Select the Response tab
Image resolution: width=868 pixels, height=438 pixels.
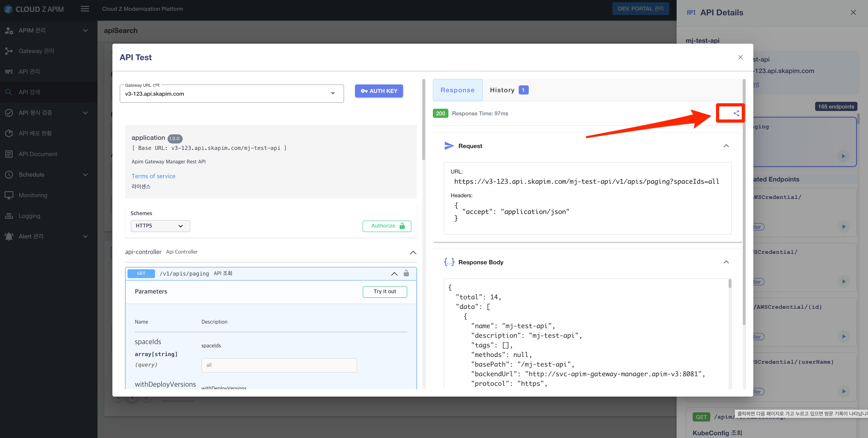click(457, 90)
